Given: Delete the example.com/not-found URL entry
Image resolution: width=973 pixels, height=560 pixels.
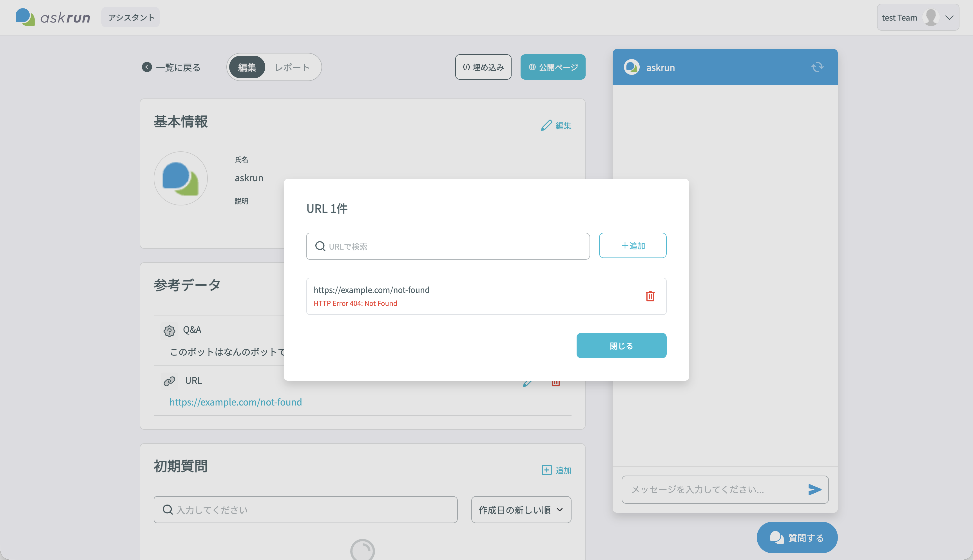Looking at the screenshot, I should pyautogui.click(x=650, y=296).
